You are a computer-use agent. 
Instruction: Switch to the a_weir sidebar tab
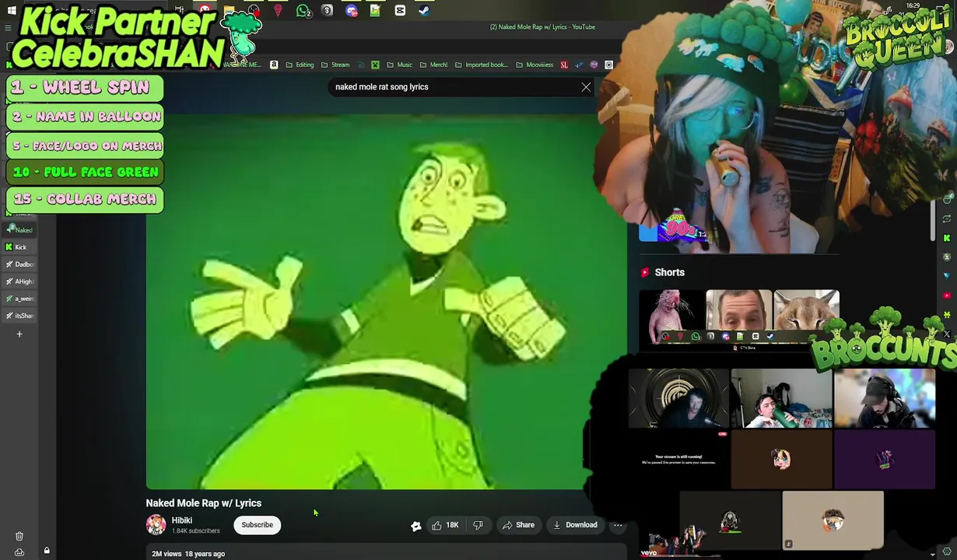pos(19,299)
